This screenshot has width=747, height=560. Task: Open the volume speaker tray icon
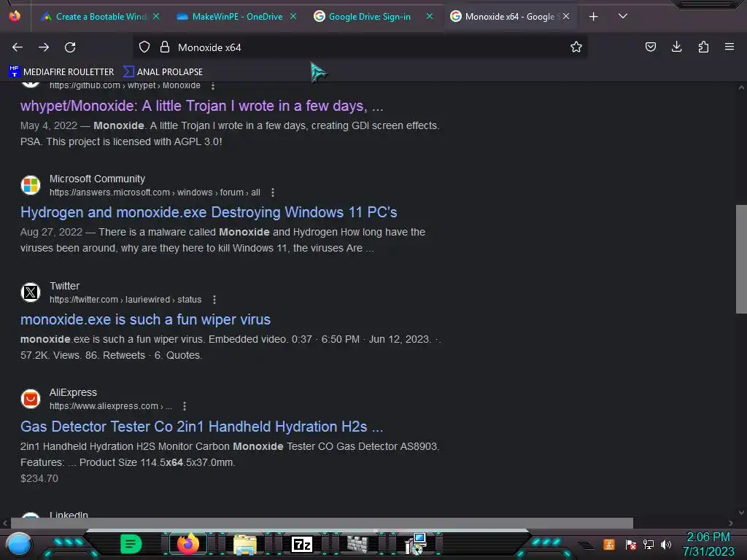coord(666,544)
